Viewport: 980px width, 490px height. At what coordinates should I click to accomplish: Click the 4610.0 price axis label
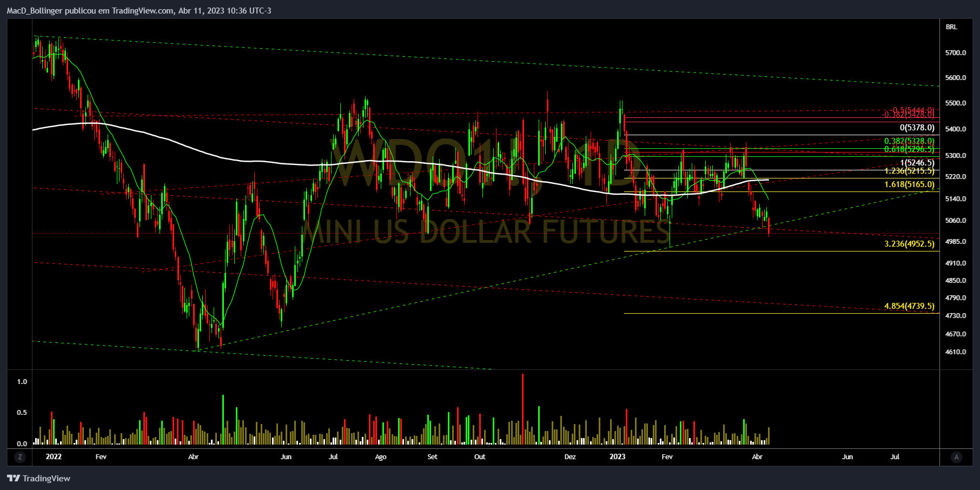956,352
